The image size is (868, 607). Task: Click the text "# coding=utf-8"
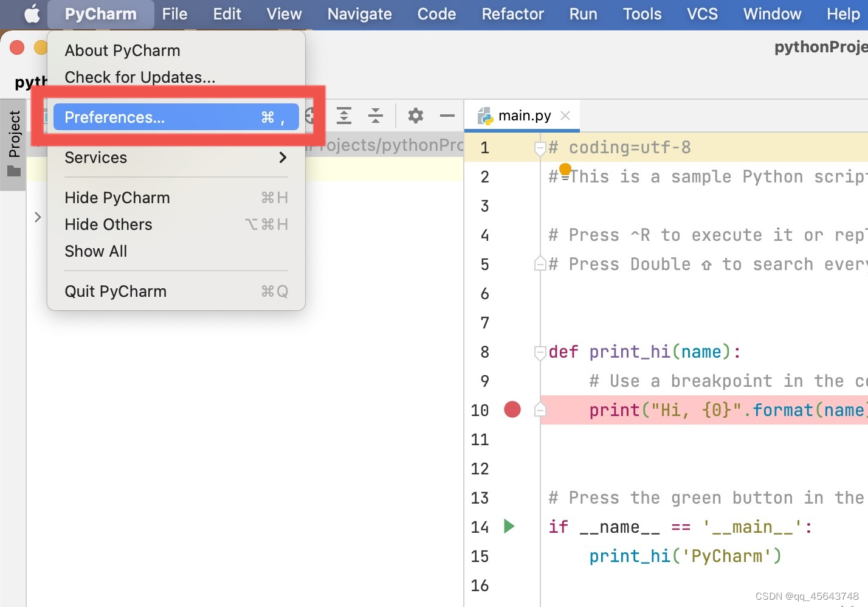(619, 148)
